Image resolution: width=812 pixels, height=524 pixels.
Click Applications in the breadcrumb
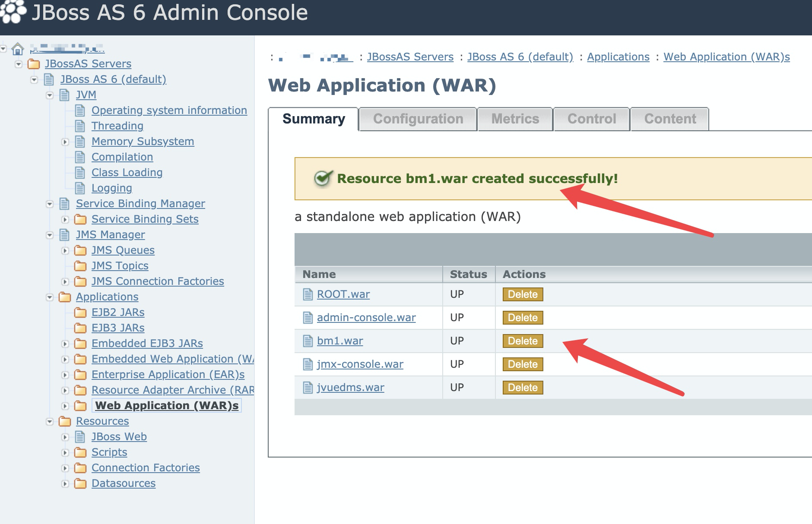618,57
